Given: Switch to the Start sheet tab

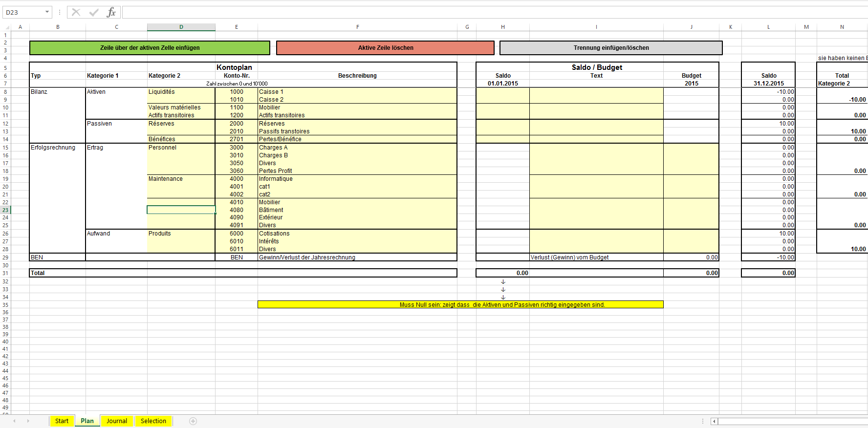Looking at the screenshot, I should pyautogui.click(x=62, y=421).
